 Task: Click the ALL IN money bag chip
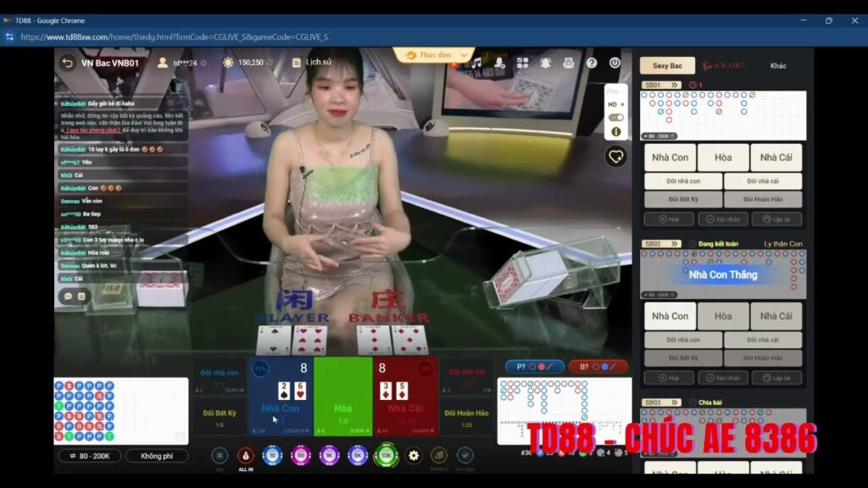click(246, 456)
